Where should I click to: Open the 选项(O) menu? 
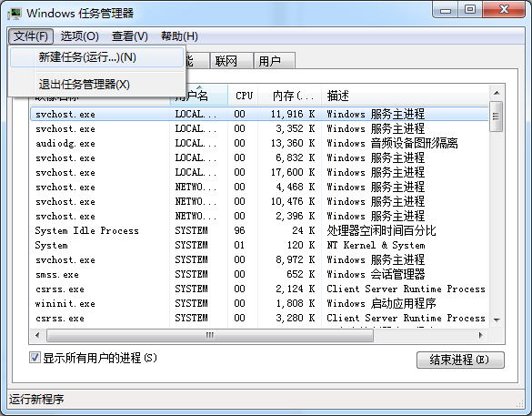pyautogui.click(x=80, y=36)
